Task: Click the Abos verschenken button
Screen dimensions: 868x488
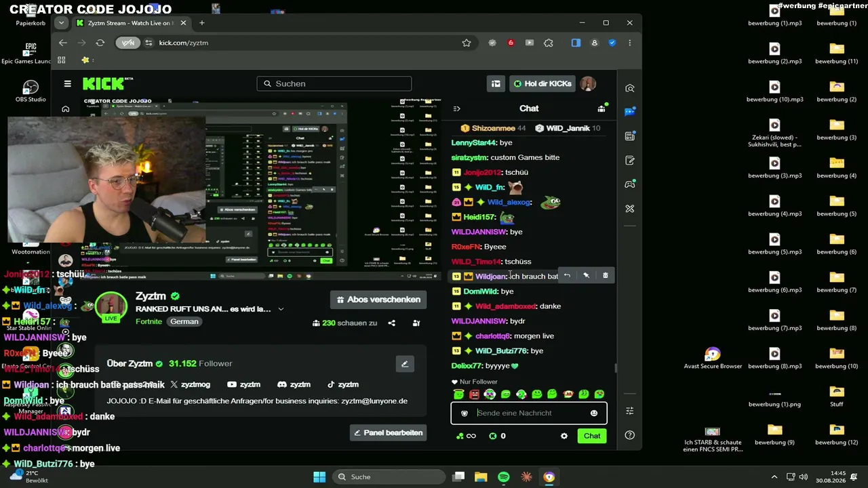Action: 378,300
